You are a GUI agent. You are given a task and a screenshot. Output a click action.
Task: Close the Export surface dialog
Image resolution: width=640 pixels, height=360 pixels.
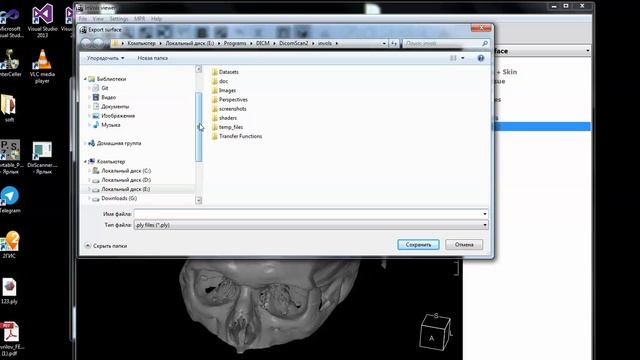tap(481, 28)
